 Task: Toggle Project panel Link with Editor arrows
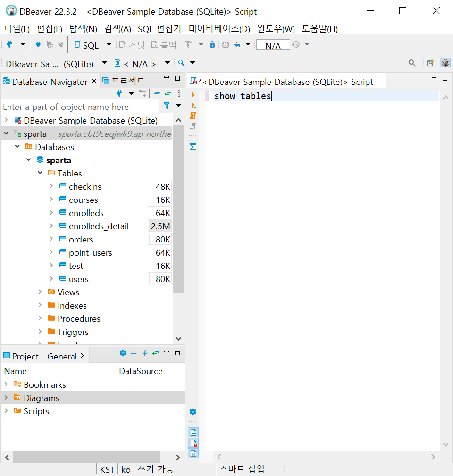pos(156,353)
